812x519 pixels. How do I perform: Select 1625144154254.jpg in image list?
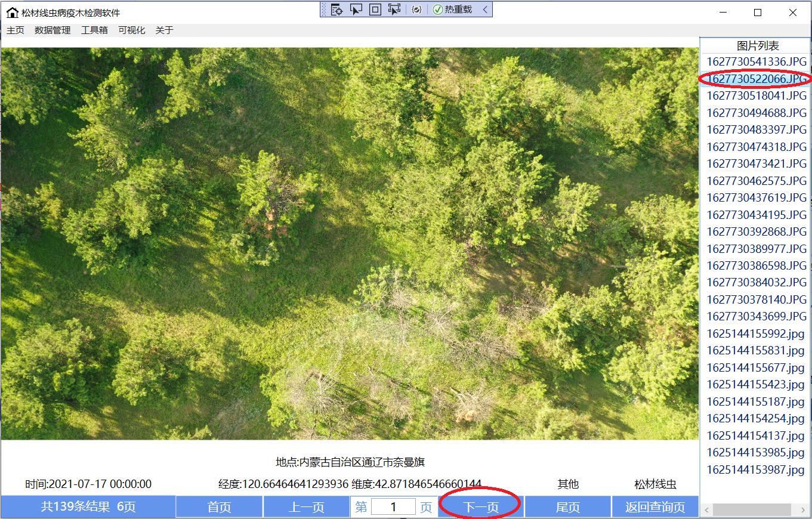pyautogui.click(x=756, y=418)
